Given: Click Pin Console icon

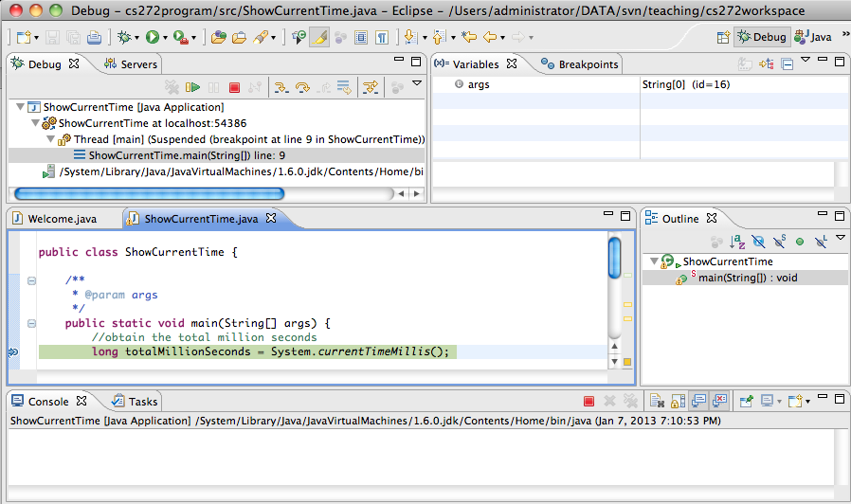Looking at the screenshot, I should (x=746, y=401).
